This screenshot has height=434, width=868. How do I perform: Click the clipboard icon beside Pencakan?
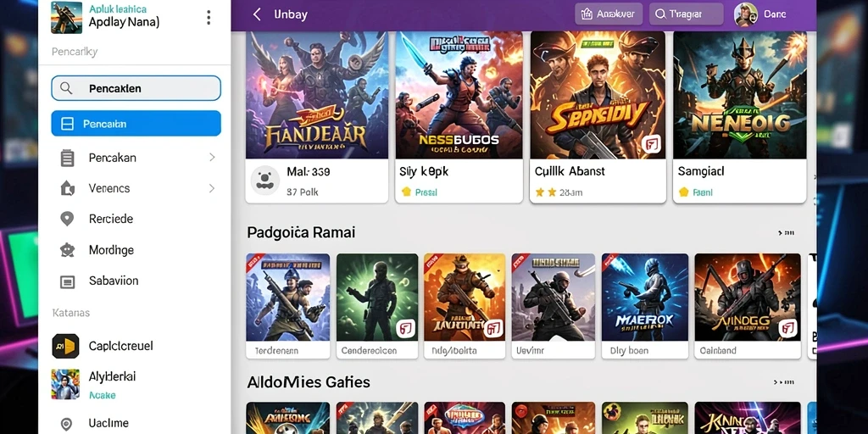click(67, 158)
